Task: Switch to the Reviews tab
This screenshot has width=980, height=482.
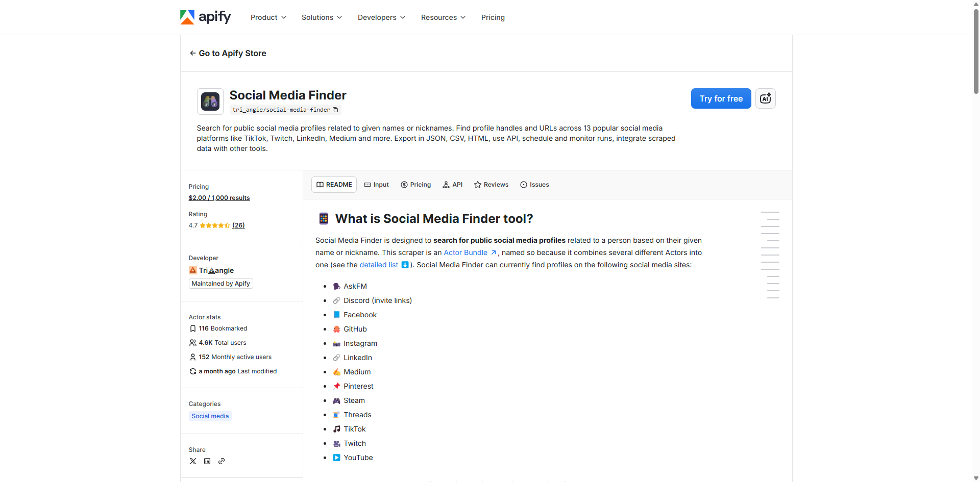Action: pos(491,184)
